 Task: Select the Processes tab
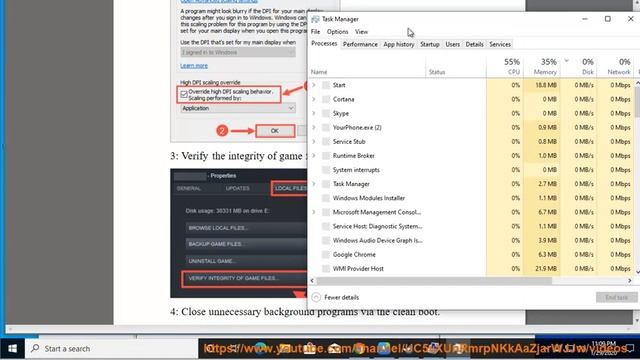pos(324,44)
